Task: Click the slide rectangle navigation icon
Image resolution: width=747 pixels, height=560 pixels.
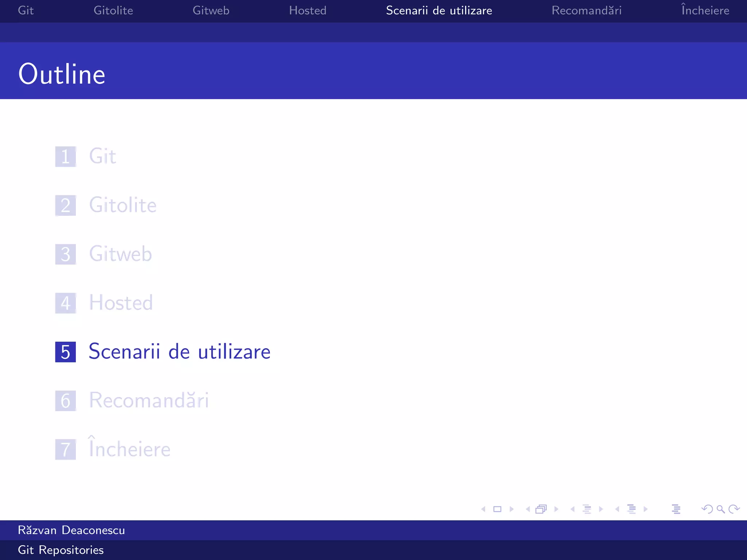Action: click(x=497, y=509)
